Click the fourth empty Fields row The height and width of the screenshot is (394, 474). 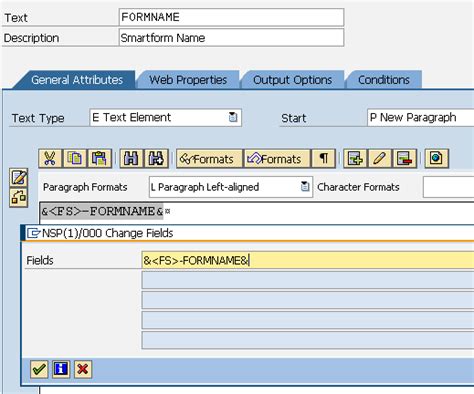pos(308,320)
